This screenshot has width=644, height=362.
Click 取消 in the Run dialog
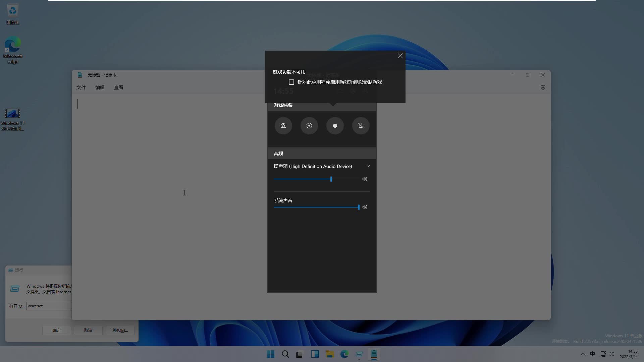[88, 330]
